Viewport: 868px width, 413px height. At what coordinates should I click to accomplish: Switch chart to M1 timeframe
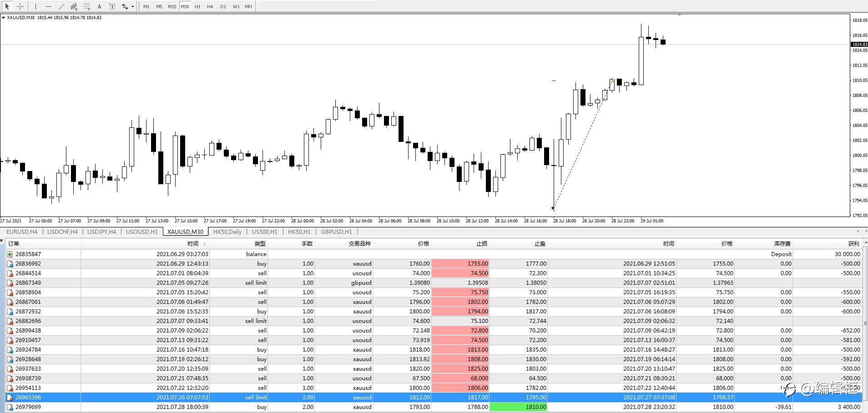coord(146,6)
